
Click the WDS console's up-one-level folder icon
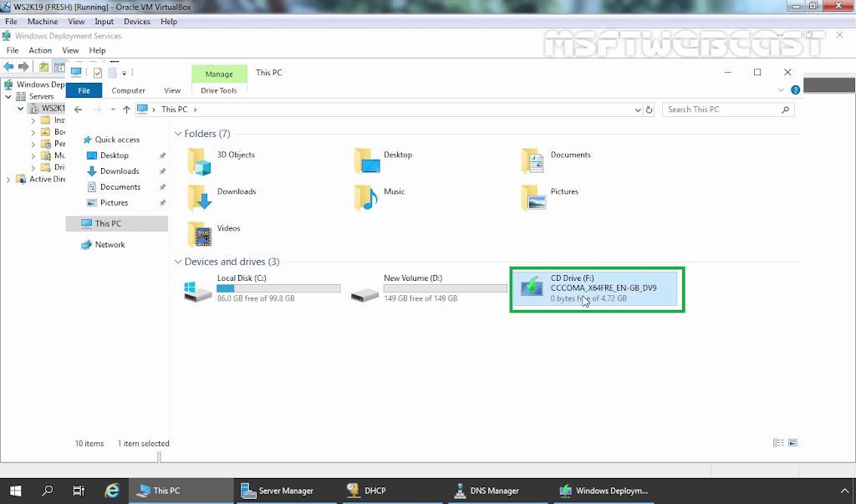43,67
